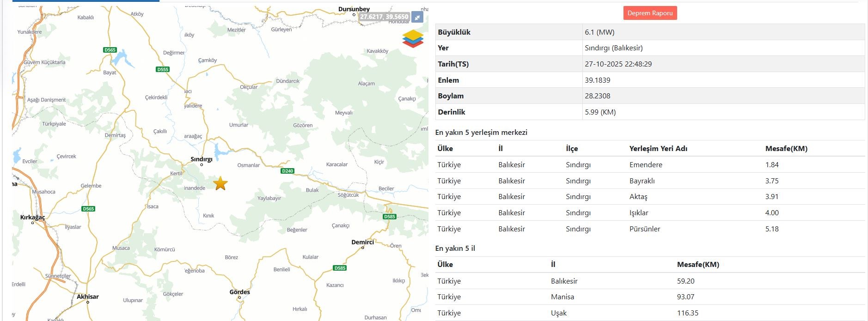Click the Sındırgı town marker on map

pyautogui.click(x=202, y=164)
